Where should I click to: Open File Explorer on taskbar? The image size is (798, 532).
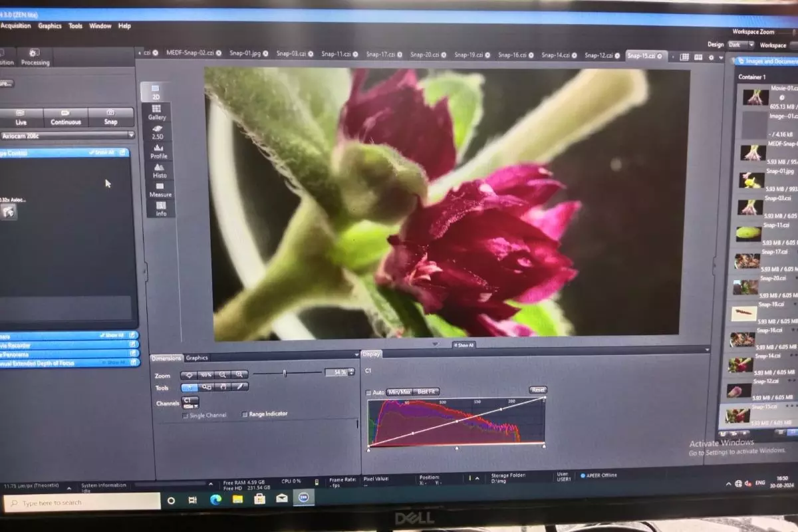tap(237, 499)
